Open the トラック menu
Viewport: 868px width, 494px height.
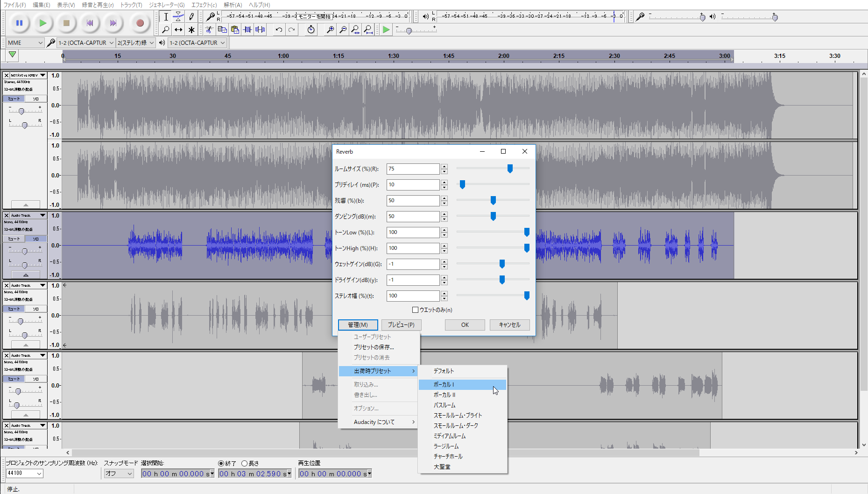[131, 5]
